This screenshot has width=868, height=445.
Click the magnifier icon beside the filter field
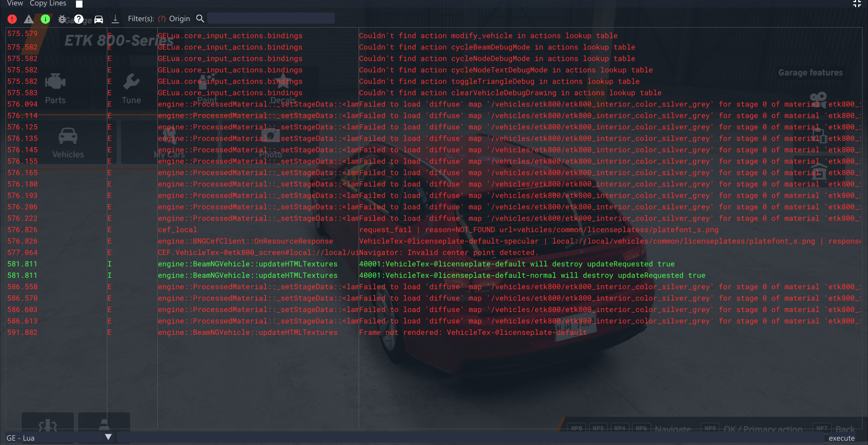[x=200, y=18]
